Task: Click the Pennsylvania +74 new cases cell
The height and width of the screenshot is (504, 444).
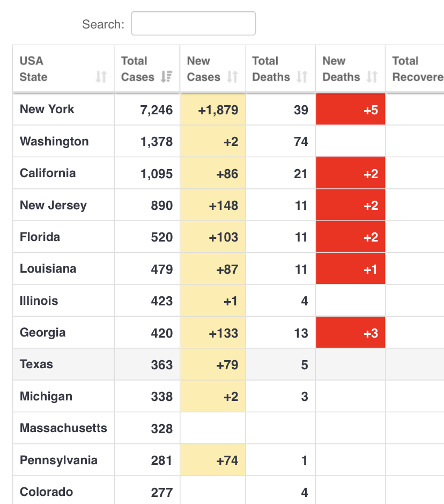Action: [213, 461]
